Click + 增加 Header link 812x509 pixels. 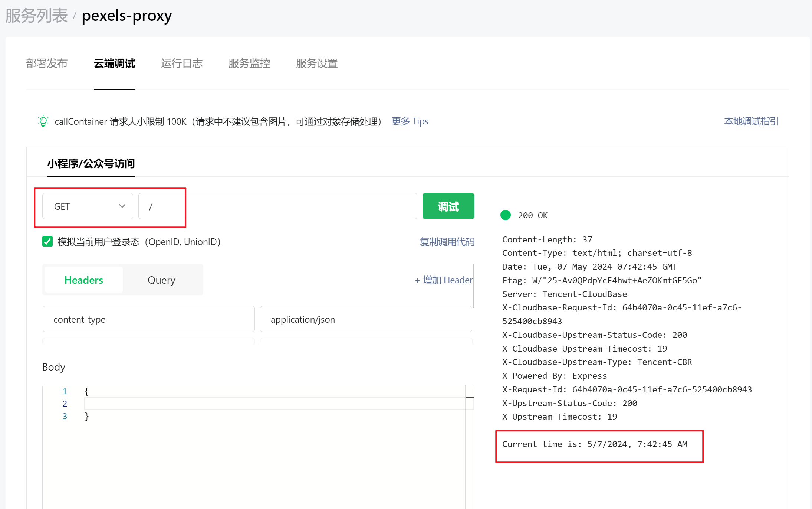pos(443,280)
